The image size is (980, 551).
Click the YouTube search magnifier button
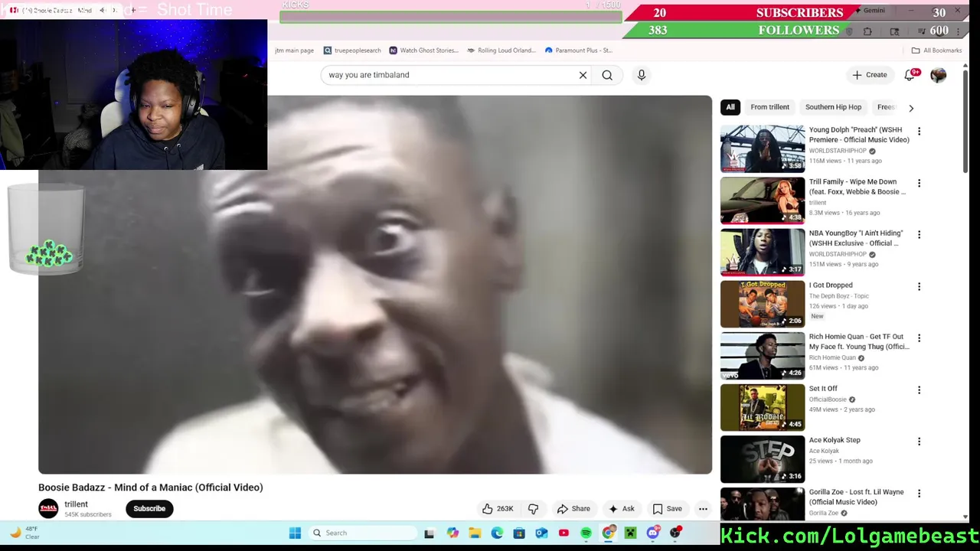607,75
